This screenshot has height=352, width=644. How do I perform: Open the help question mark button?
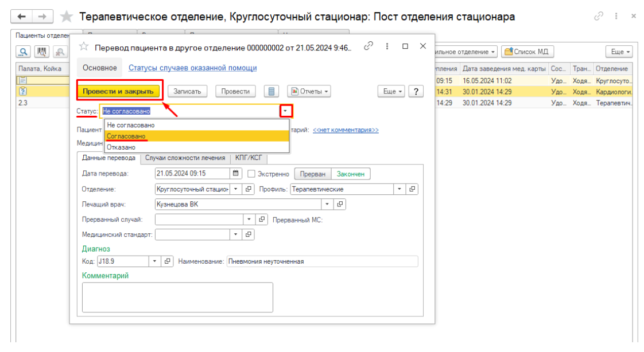click(416, 91)
